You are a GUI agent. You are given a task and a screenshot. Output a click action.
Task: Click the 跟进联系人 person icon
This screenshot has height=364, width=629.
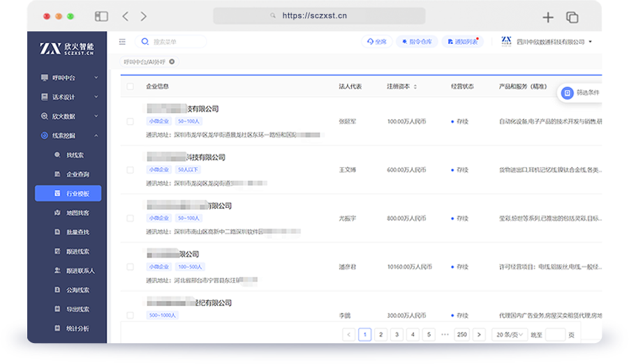click(x=57, y=270)
